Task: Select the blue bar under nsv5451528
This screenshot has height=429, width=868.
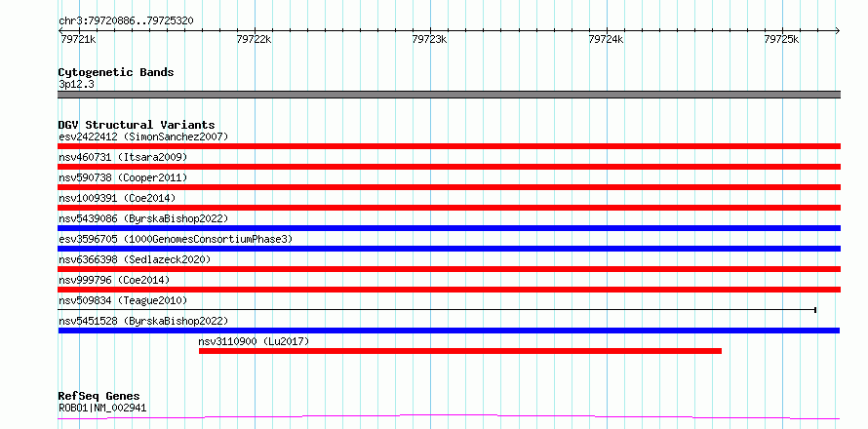Action: [x=449, y=331]
